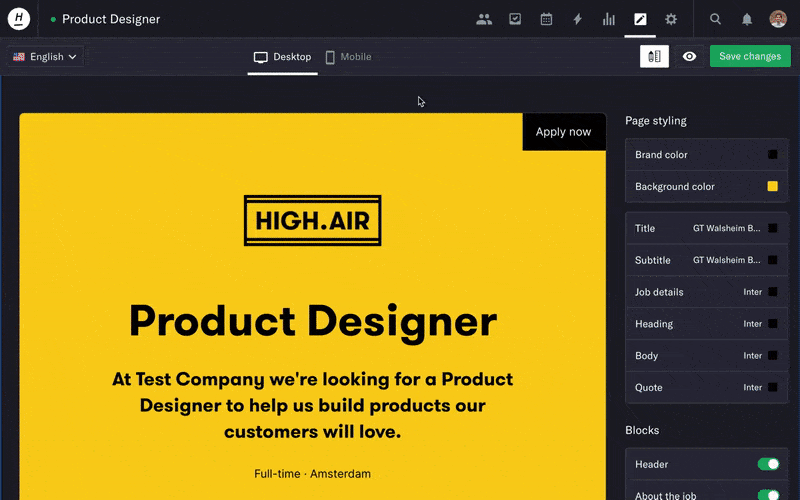The image size is (800, 500).
Task: Click the Title text color swatch
Action: click(772, 228)
